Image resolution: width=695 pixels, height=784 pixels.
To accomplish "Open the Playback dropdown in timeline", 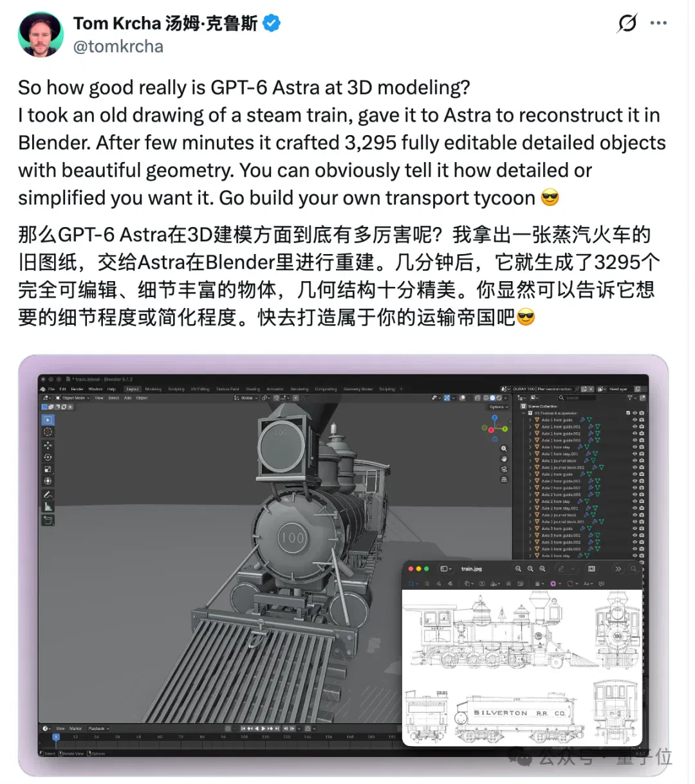I will pos(98,729).
